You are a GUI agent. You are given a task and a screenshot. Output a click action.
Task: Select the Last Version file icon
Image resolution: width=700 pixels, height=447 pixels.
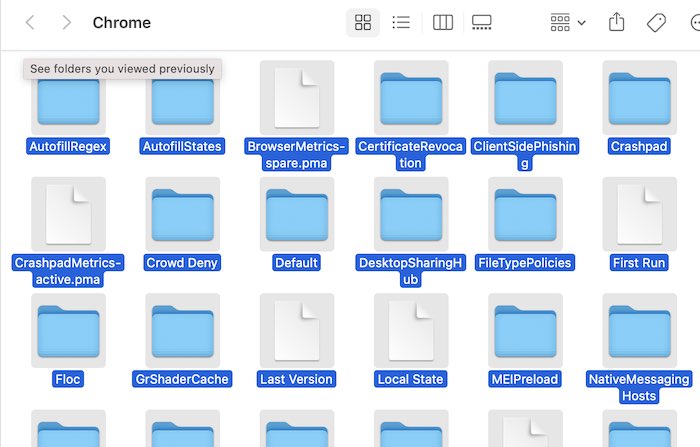[x=297, y=331]
